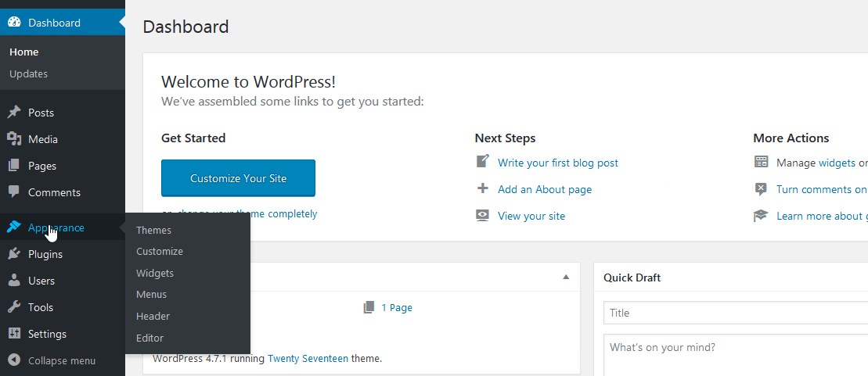
Task: Click the Tools wrench icon
Action: [x=14, y=307]
